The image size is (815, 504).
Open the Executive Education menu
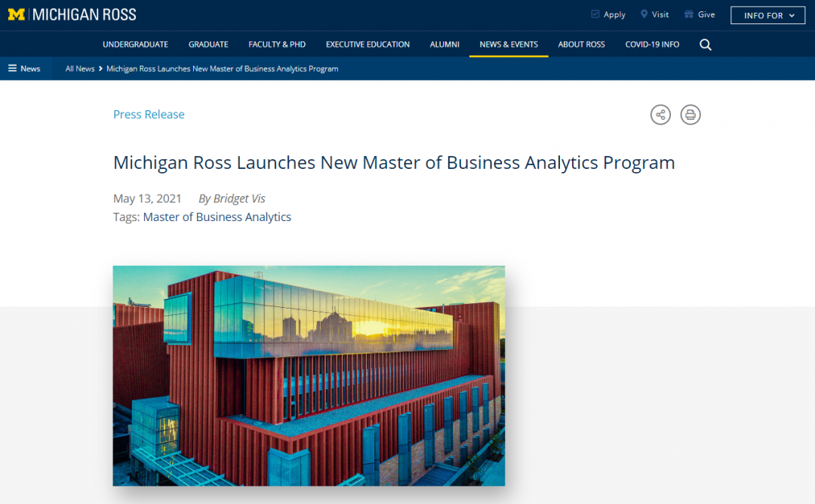coord(368,45)
